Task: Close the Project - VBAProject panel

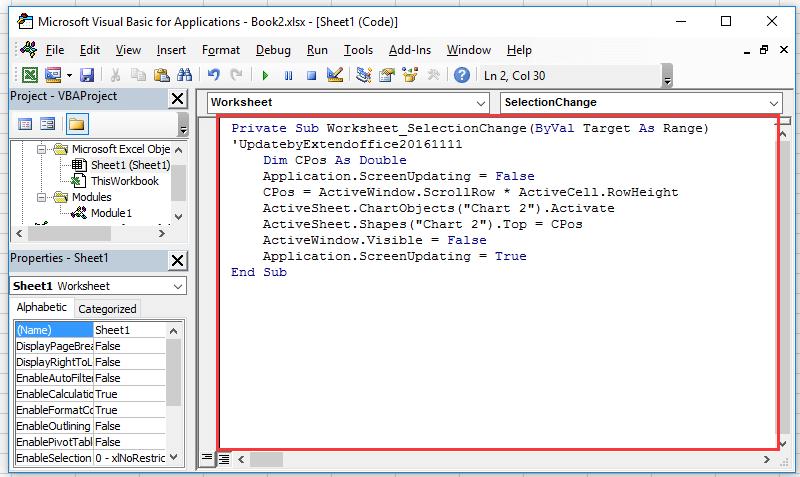Action: 178,98
